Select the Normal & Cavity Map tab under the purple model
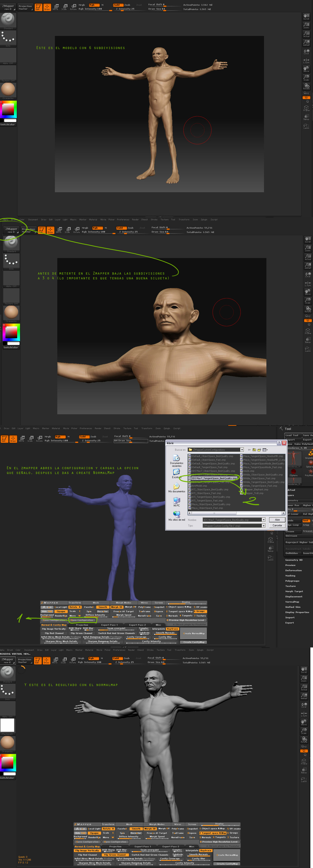The image size is (313, 868). (x=54, y=625)
